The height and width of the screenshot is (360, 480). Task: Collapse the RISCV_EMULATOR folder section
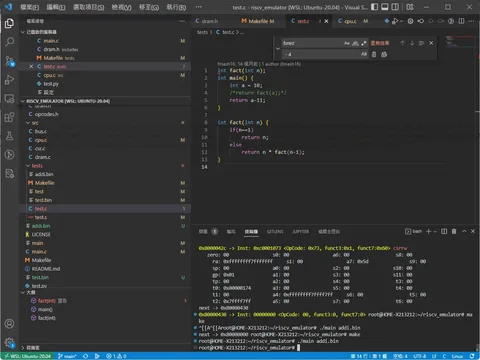pyautogui.click(x=23, y=101)
